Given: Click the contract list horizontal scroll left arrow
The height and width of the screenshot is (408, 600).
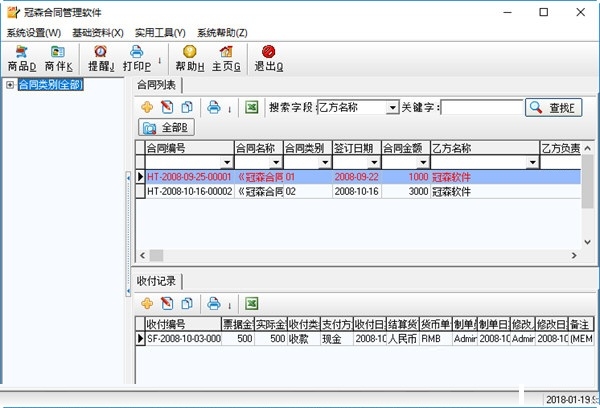Looking at the screenshot, I should [x=142, y=255].
